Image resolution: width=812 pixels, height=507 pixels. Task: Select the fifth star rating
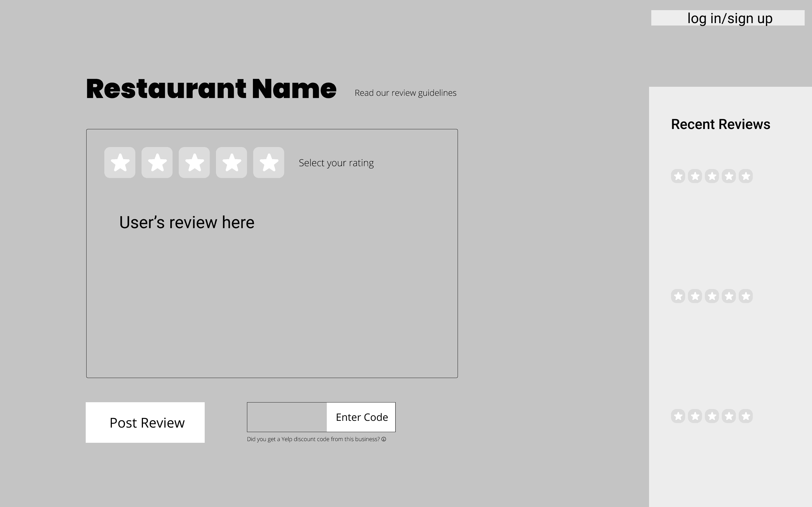[269, 163]
